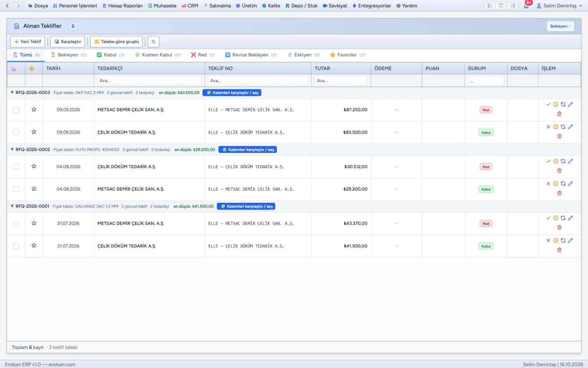
Task: Switch to left panel layout icon
Action: (490, 6)
